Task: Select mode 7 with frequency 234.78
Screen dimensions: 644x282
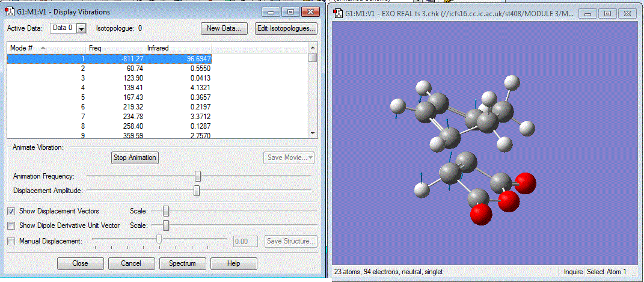Action: click(x=109, y=116)
